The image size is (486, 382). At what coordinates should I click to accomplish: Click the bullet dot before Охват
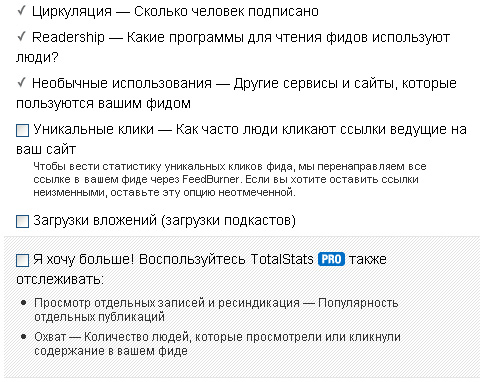(23, 337)
